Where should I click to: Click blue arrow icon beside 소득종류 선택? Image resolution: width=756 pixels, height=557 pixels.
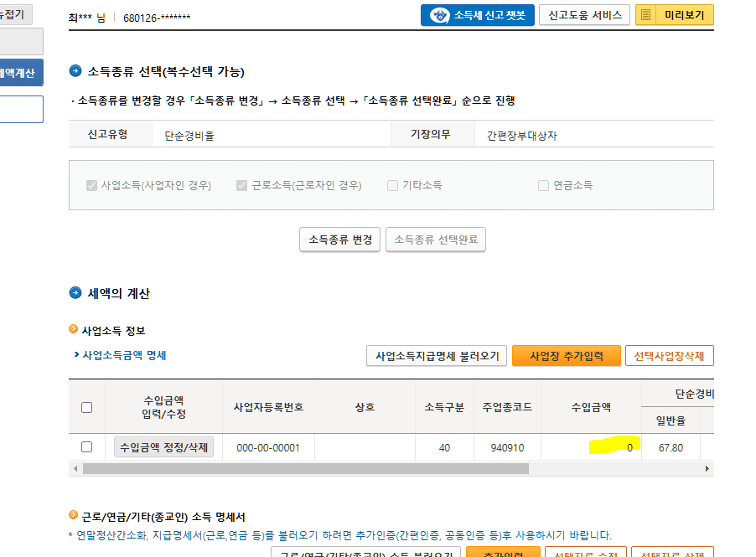coord(75,71)
